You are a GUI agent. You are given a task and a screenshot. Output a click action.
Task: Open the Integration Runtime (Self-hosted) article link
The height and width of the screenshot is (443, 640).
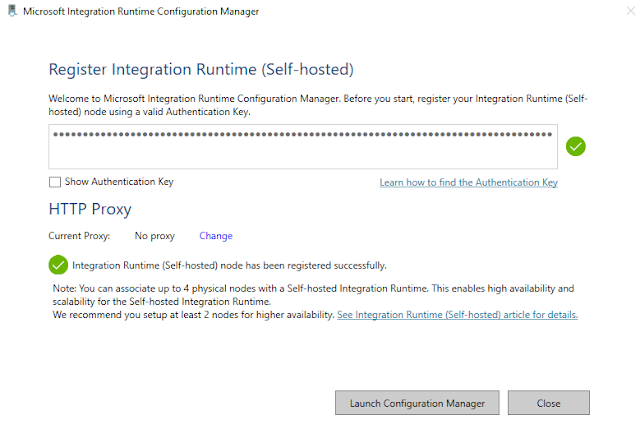458,315
